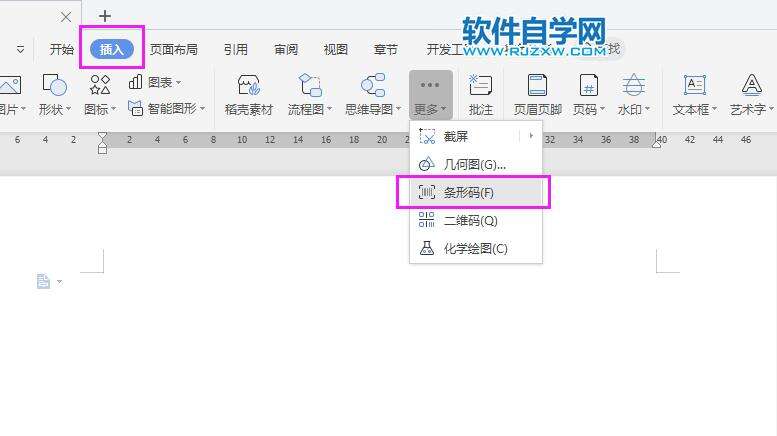This screenshot has width=777, height=436.
Task: Open the 更多 dropdown arrow
Action: tap(444, 109)
